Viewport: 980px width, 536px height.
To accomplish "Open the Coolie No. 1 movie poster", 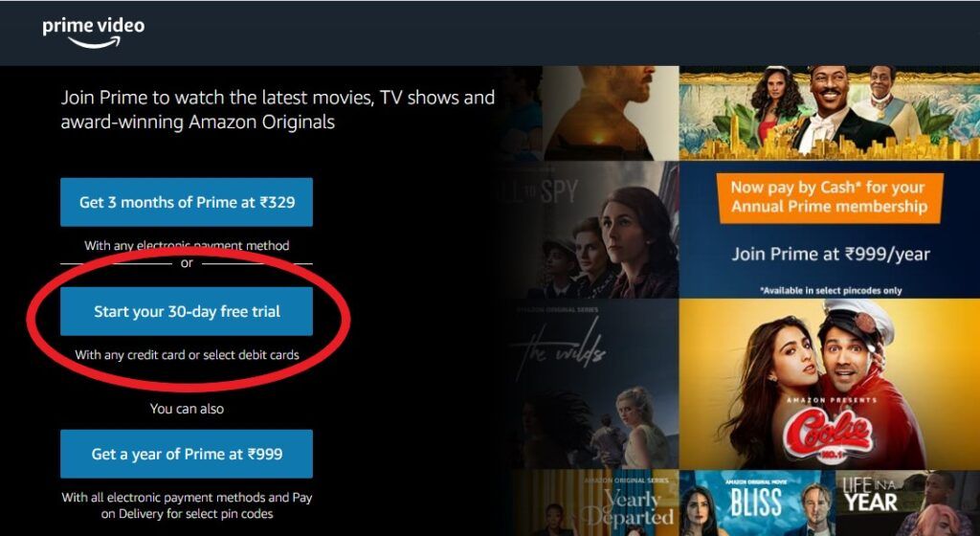I will [830, 384].
